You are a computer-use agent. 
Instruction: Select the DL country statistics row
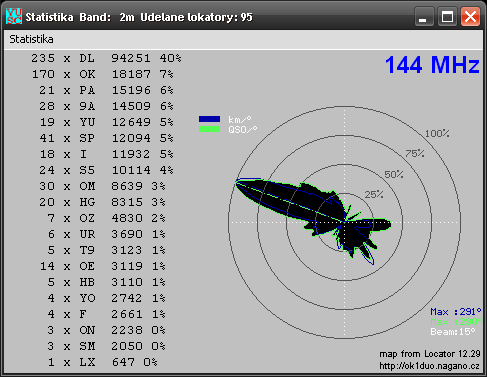point(106,58)
